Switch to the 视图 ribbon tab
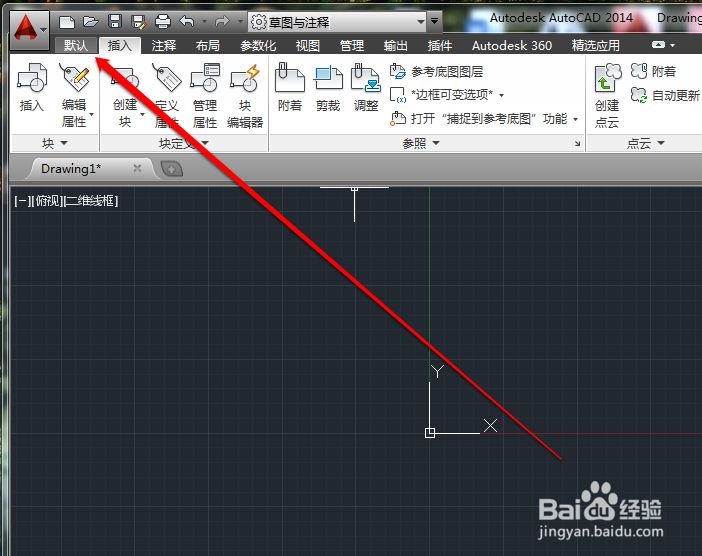The image size is (702, 556). click(308, 45)
